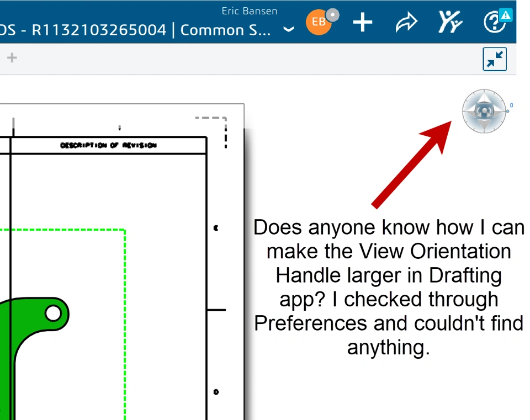The image size is (530, 420).
Task: Open a new tab with gray plus
Action: [12, 57]
